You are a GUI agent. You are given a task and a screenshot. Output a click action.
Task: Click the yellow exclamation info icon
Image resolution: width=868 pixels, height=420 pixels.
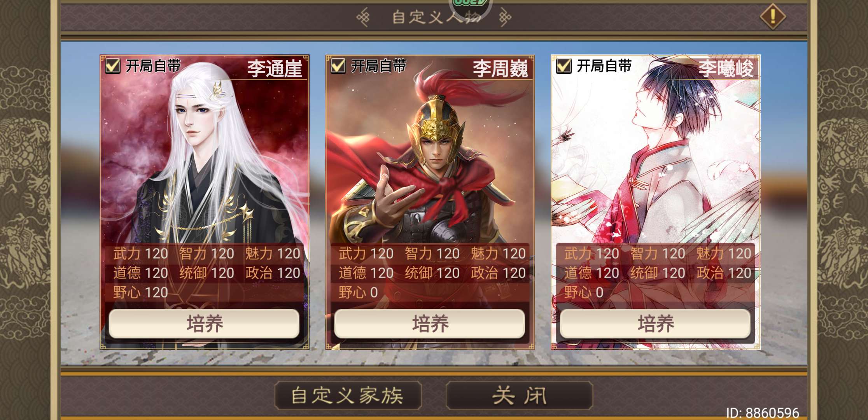(773, 16)
